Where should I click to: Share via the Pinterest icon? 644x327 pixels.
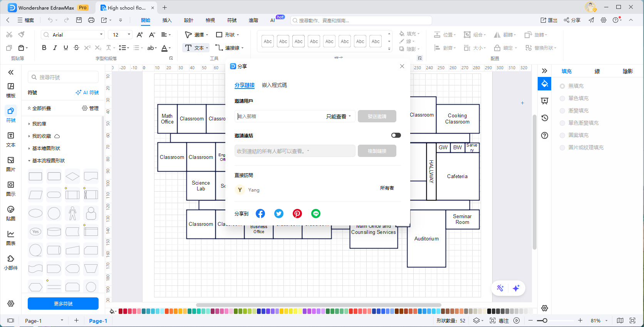click(297, 214)
